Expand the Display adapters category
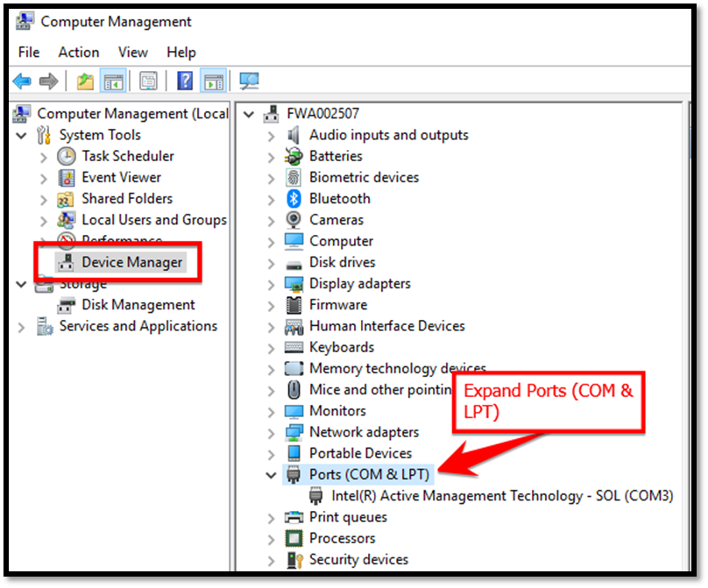The height and width of the screenshot is (588, 708). click(x=272, y=284)
